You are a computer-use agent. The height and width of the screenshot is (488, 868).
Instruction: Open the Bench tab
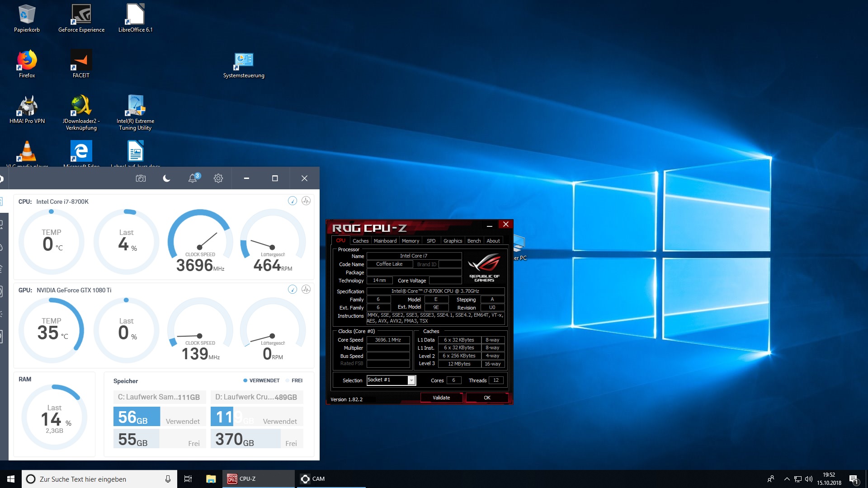coord(474,241)
